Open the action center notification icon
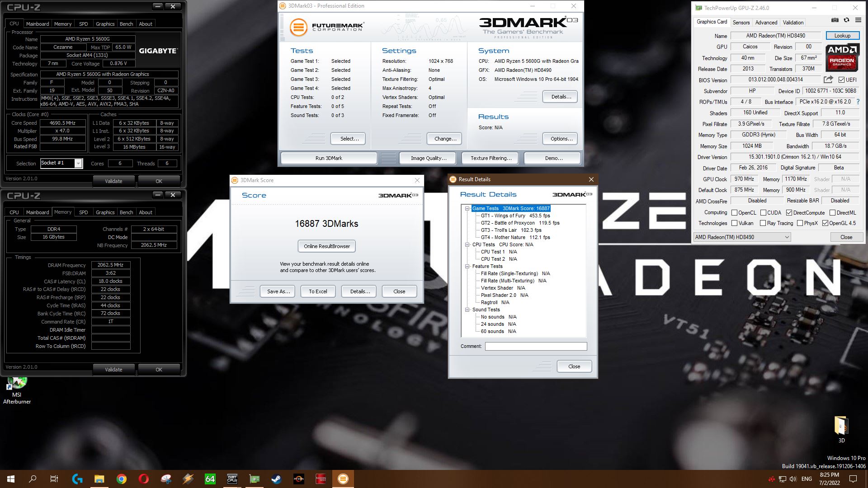 [x=853, y=479]
